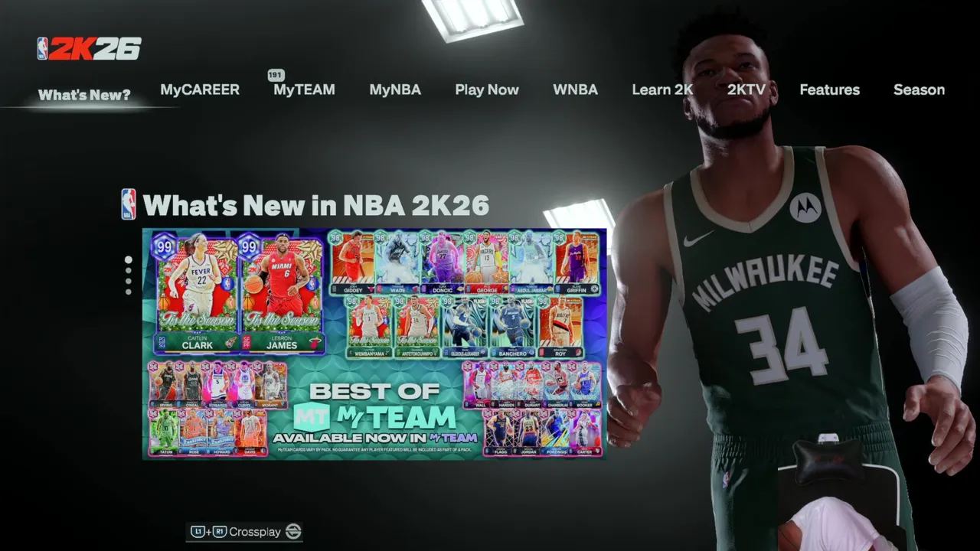Switch to the MyCAREER tab
This screenshot has height=551, width=980.
(x=200, y=90)
